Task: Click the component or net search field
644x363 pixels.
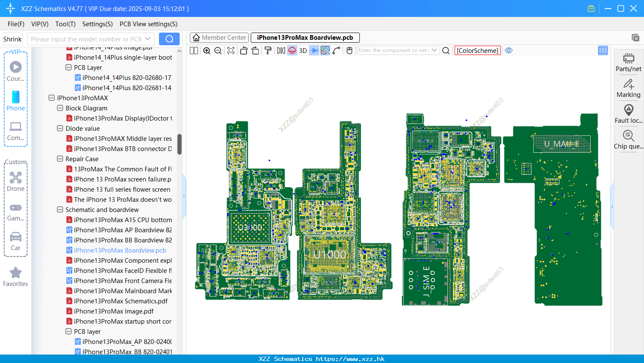Action: click(394, 50)
